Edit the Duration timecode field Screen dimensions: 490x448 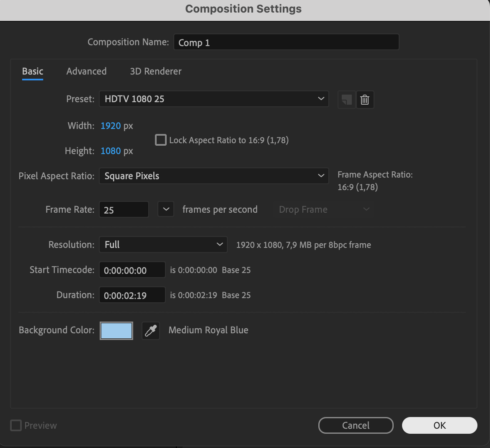(132, 295)
